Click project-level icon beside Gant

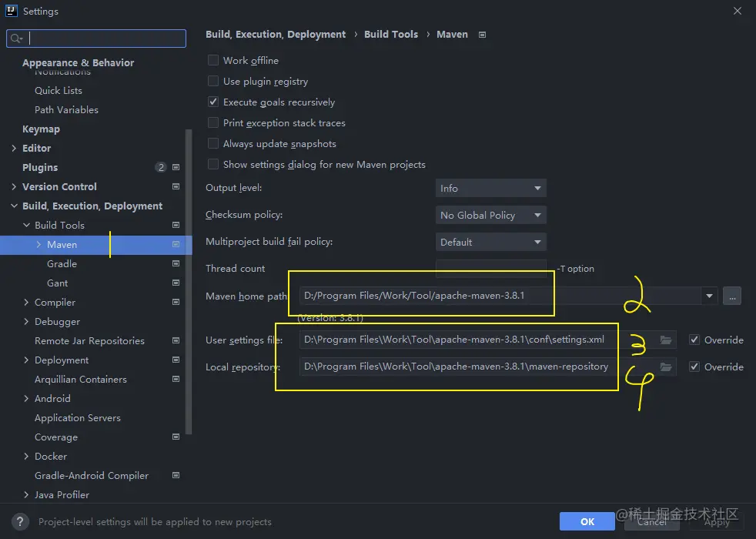click(176, 283)
